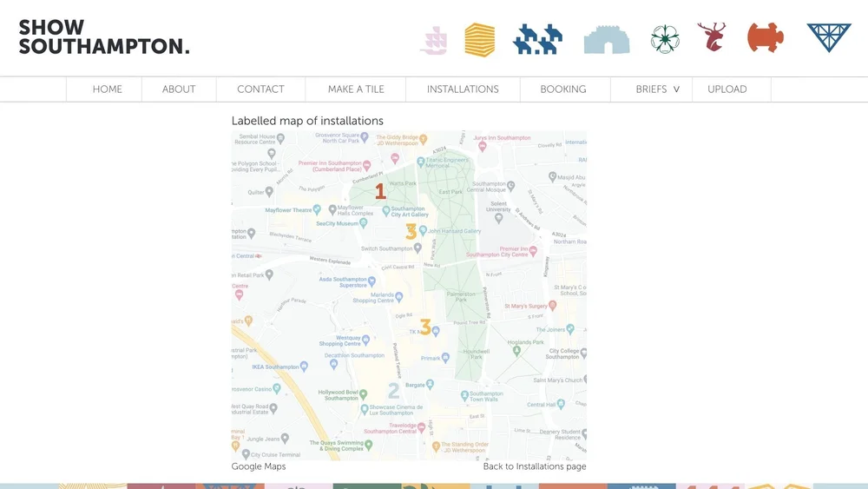The image size is (868, 489).
Task: Click the Southampton City Art Gallery pin
Action: tap(386, 211)
